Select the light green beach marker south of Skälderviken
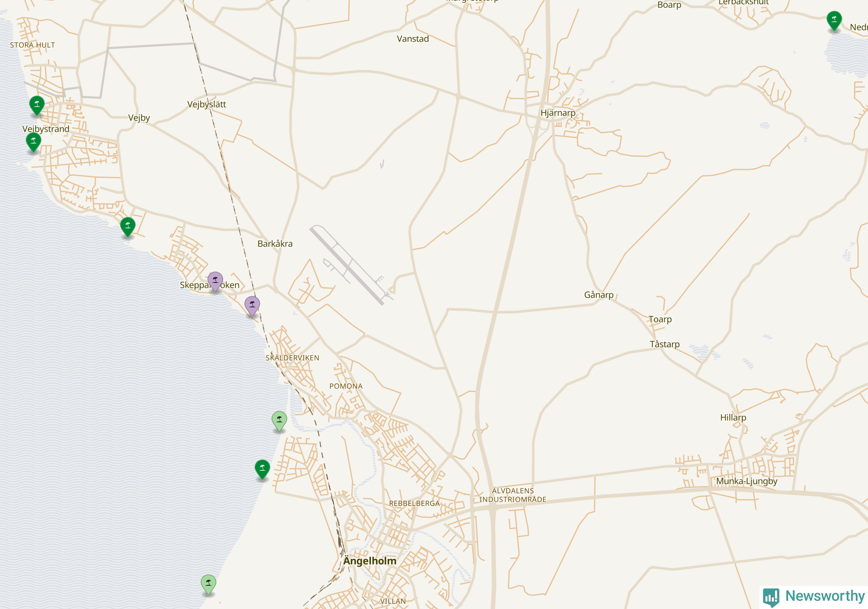 (279, 421)
